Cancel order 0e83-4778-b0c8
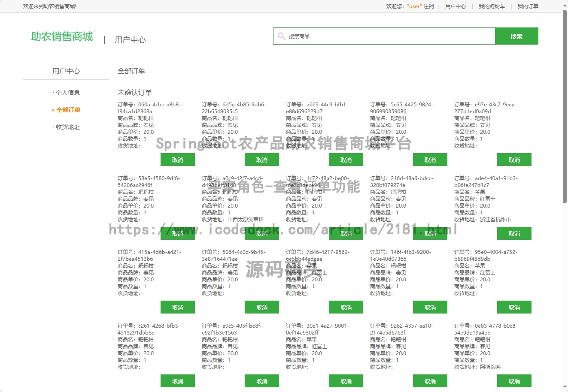The width and height of the screenshot is (568, 392). click(x=514, y=381)
